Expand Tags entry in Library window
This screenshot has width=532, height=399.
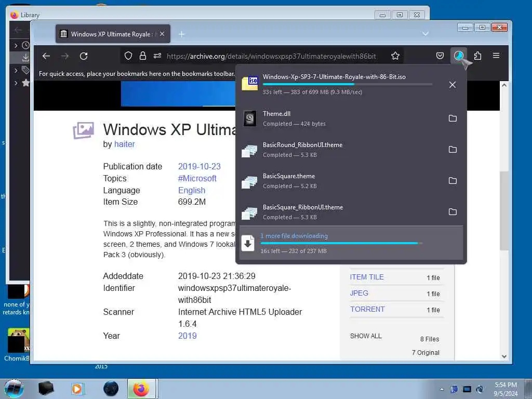[16, 70]
